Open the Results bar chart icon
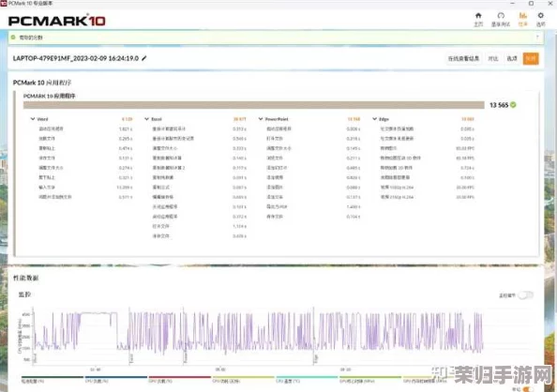The image size is (557, 392). (523, 16)
